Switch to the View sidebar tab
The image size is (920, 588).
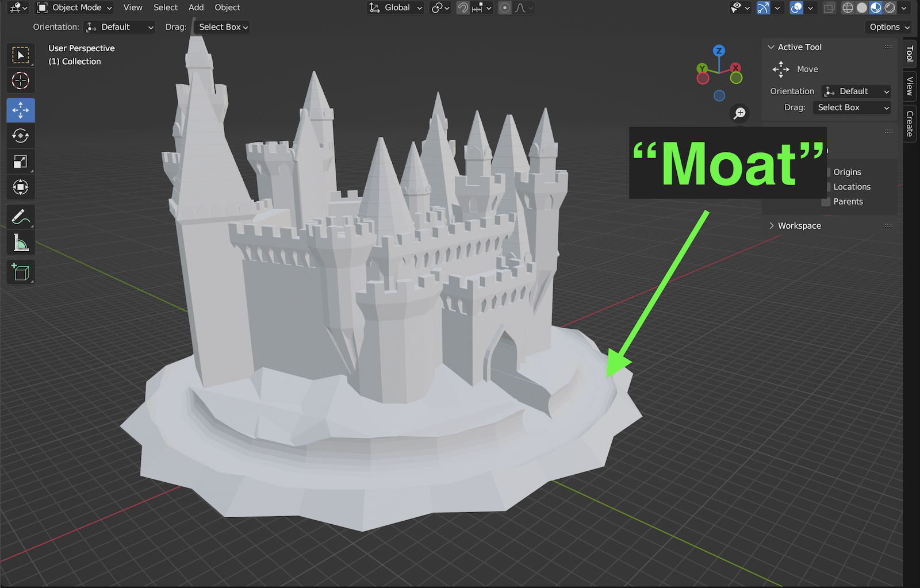910,86
